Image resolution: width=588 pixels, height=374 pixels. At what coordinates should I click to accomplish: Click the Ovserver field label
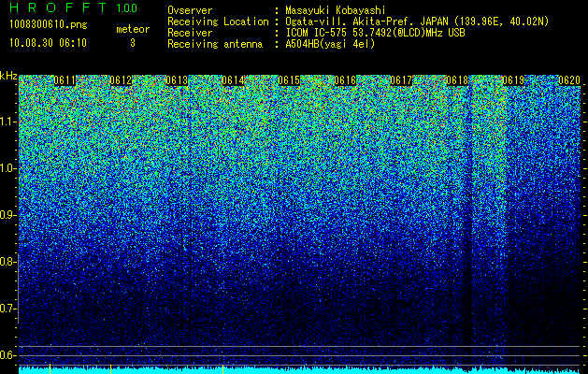click(190, 10)
